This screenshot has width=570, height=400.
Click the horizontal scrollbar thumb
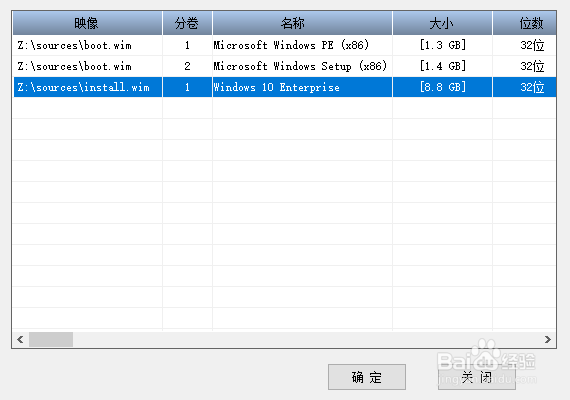[x=51, y=339]
